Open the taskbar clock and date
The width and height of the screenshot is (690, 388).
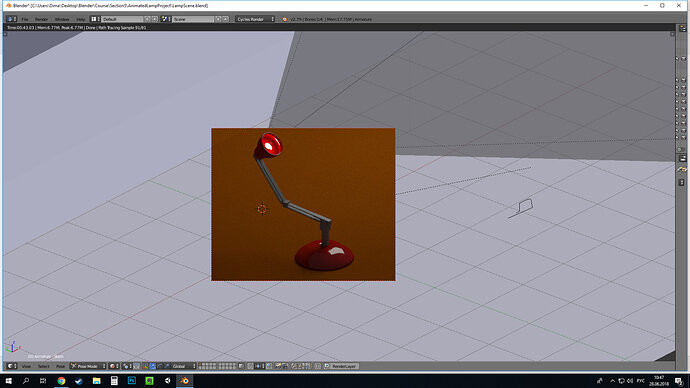659,381
